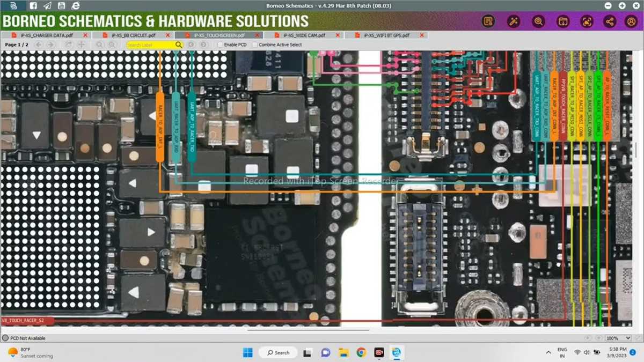Open the Facebook icon in title bar
The width and height of the screenshot is (644, 362).
pos(33,6)
